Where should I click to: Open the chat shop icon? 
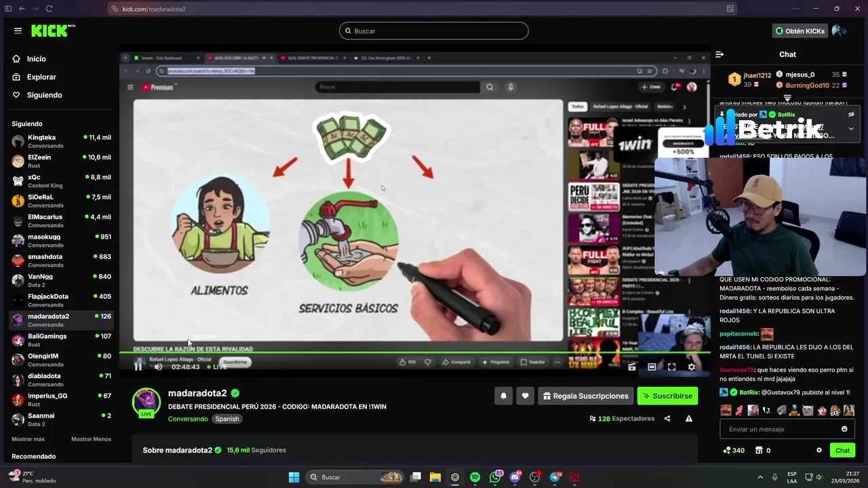point(759,450)
